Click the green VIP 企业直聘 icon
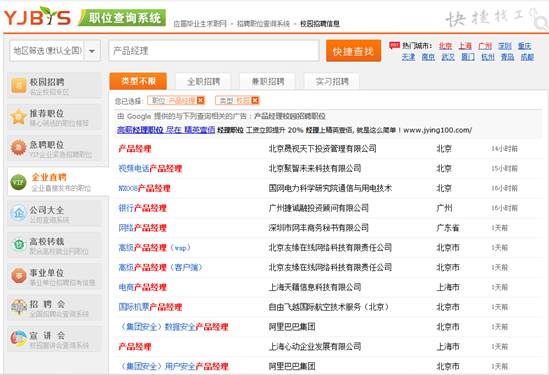This screenshot has height=375, width=549. (18, 182)
